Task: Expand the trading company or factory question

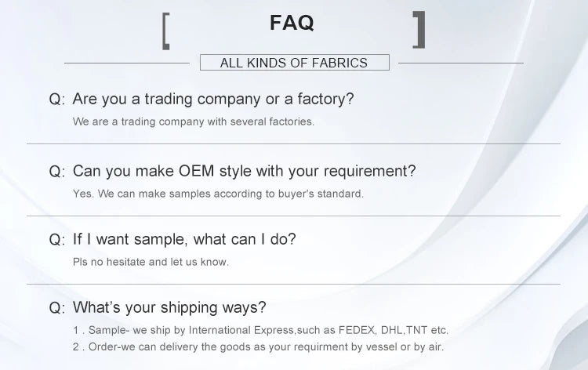Action: point(213,100)
